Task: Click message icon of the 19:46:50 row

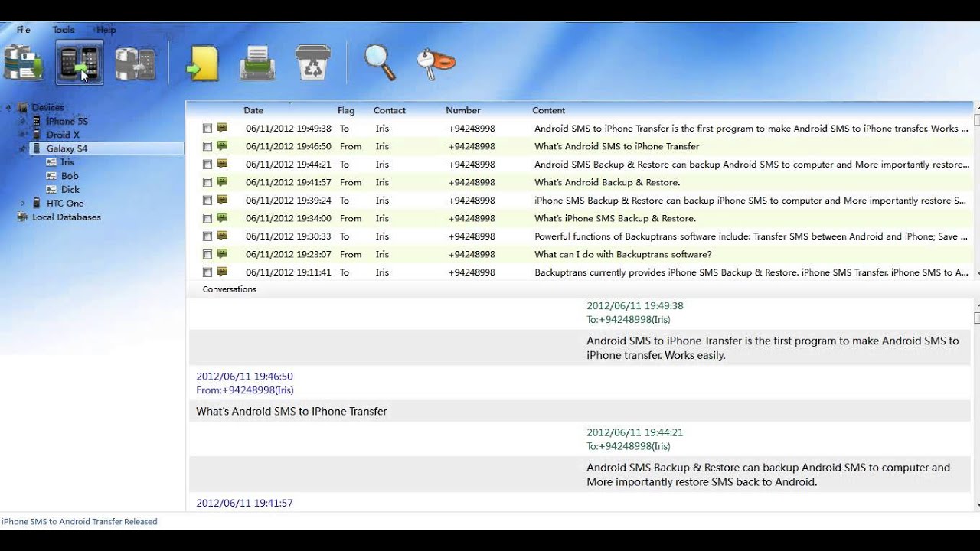Action: click(x=222, y=146)
